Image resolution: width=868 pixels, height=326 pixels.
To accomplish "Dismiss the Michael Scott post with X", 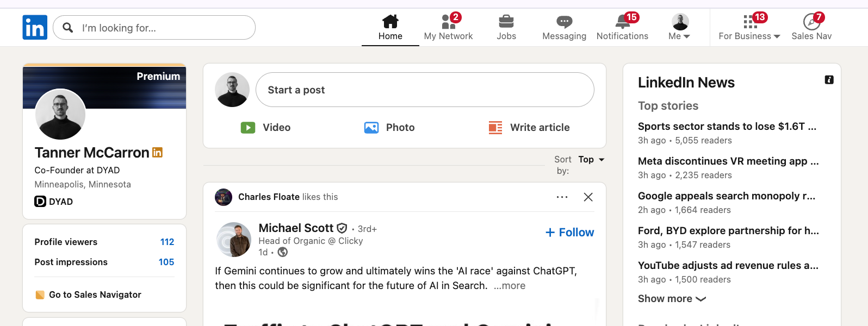I will tap(588, 197).
